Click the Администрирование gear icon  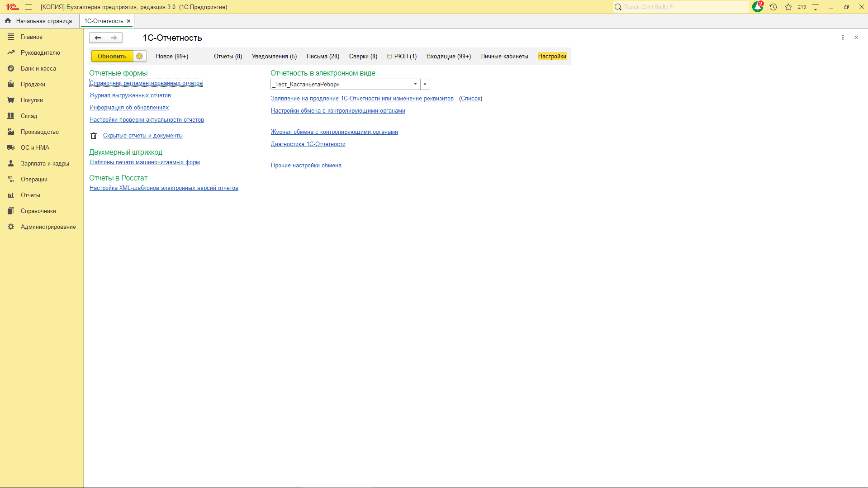pyautogui.click(x=11, y=227)
